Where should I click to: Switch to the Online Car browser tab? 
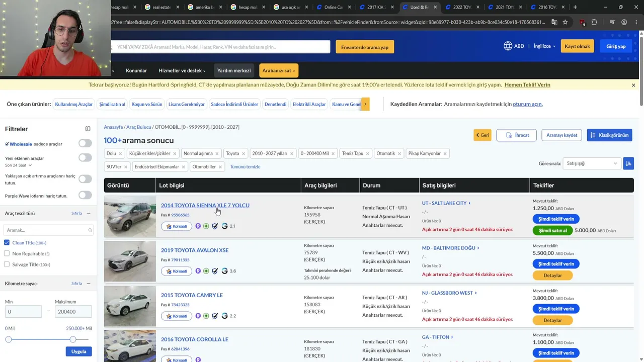pos(334,7)
